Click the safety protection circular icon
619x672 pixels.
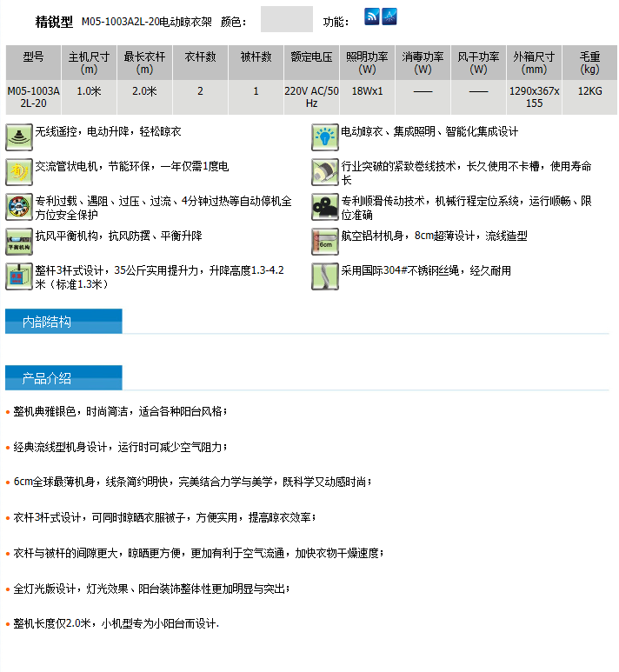click(x=19, y=207)
